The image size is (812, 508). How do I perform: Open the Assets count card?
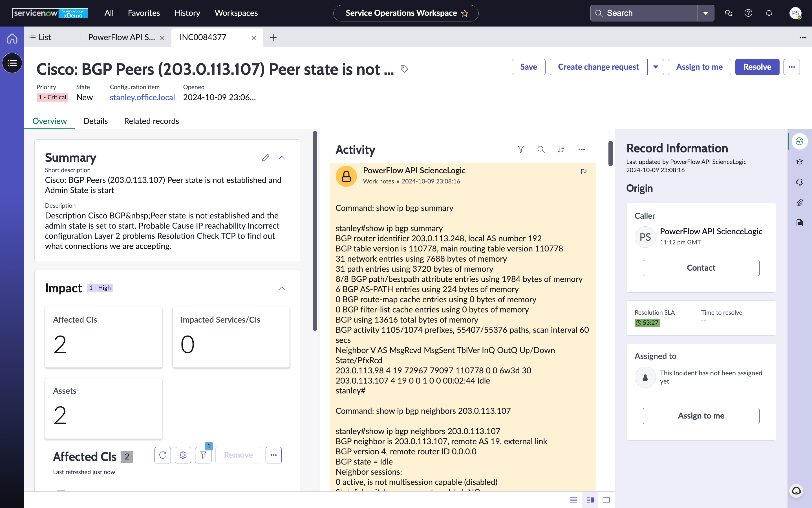103,408
